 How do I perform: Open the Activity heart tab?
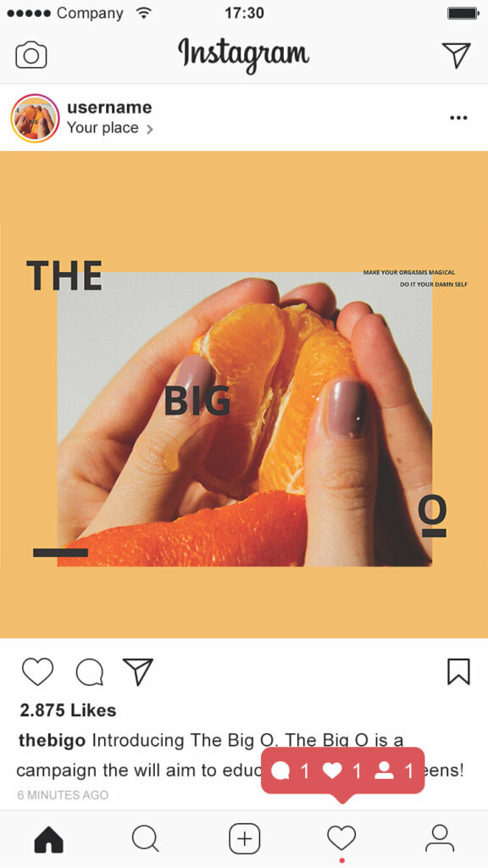[x=341, y=838]
